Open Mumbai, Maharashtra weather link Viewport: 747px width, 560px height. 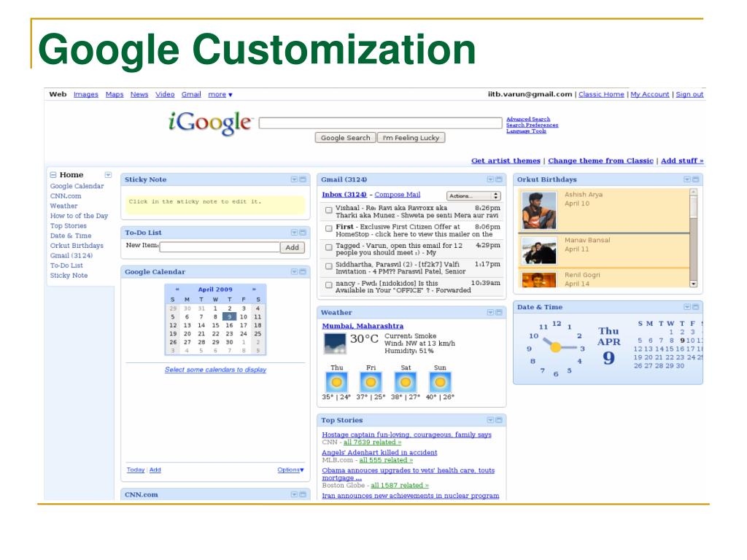[363, 326]
